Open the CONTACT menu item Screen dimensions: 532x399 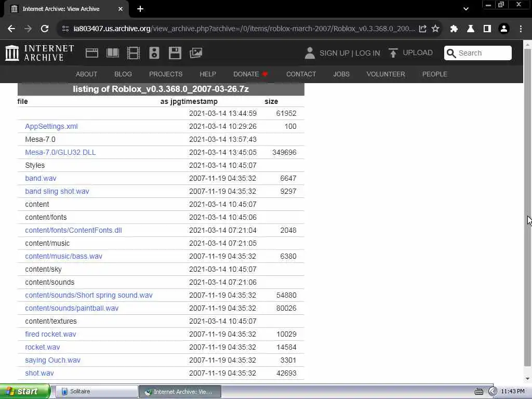[x=301, y=74]
